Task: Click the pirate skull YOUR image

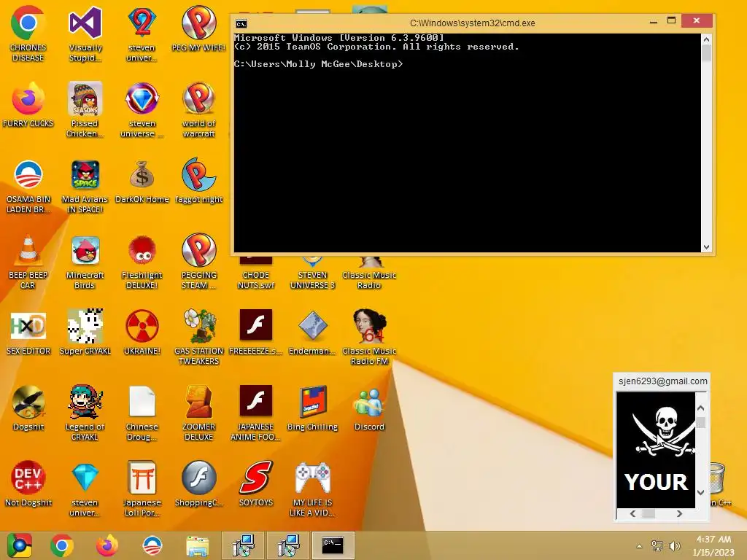Action: click(656, 450)
